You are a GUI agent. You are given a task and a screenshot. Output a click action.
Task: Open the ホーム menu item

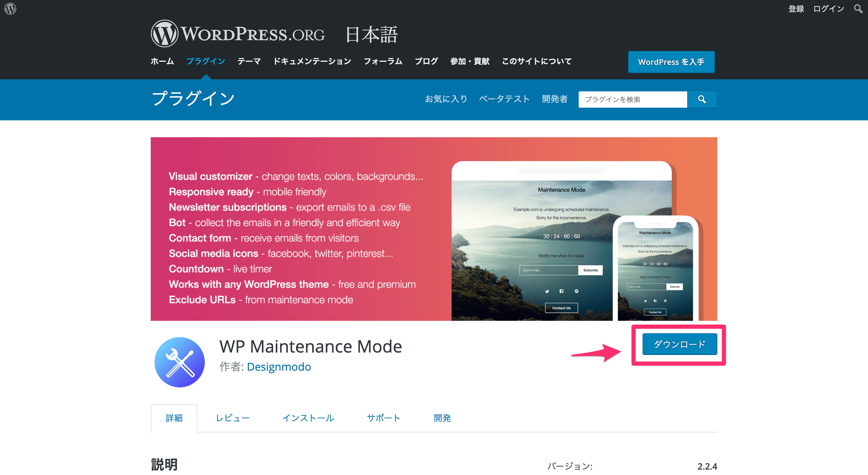[162, 61]
